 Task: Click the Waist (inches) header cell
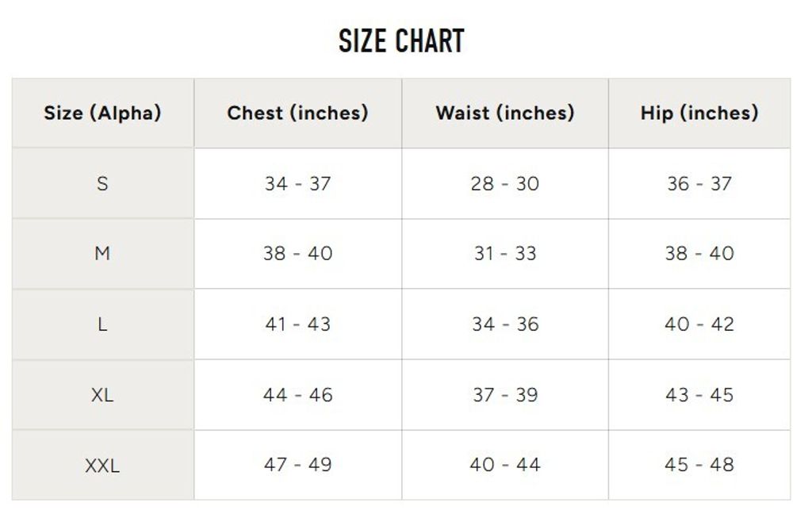[504, 113]
